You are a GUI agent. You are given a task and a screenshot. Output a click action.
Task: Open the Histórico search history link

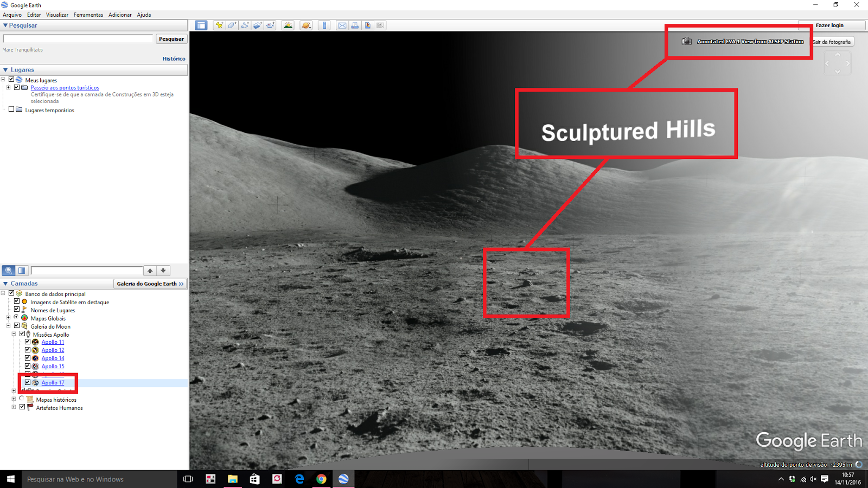click(x=174, y=59)
